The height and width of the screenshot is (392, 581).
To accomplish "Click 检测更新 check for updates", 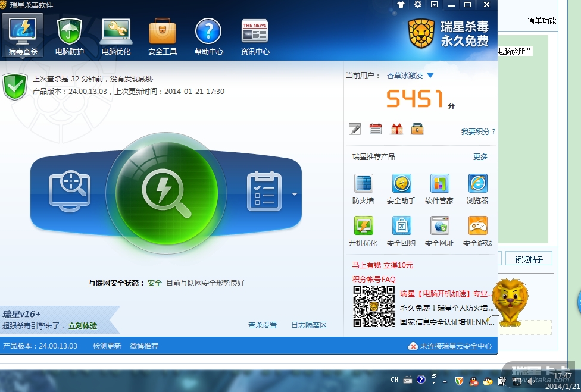I will tap(107, 346).
